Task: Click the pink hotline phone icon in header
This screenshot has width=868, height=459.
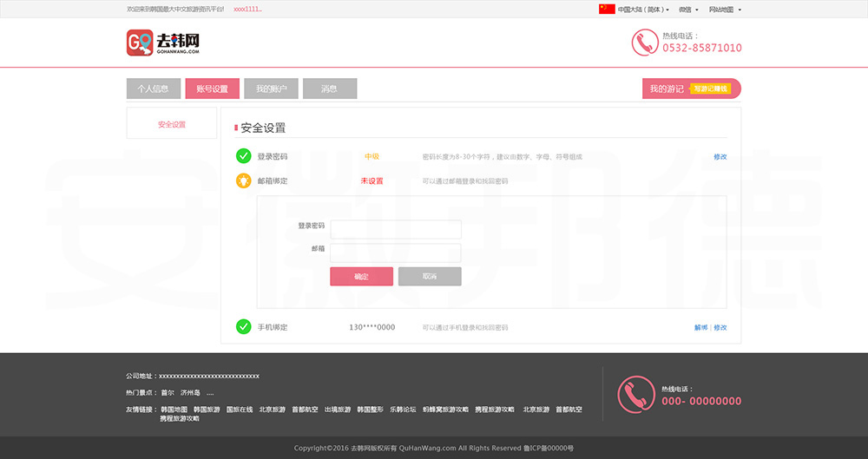Action: [x=644, y=43]
